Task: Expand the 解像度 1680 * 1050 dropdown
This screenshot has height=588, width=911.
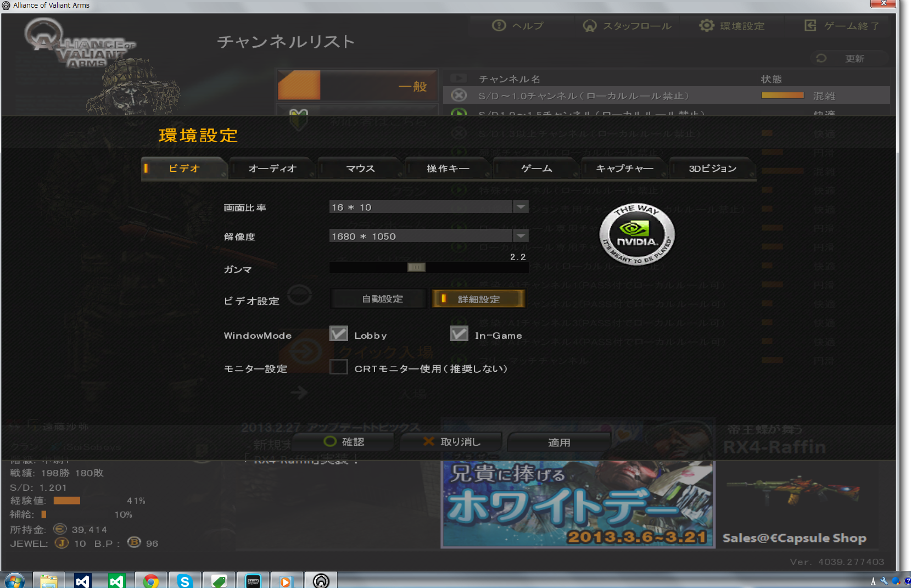Action: 521,236
